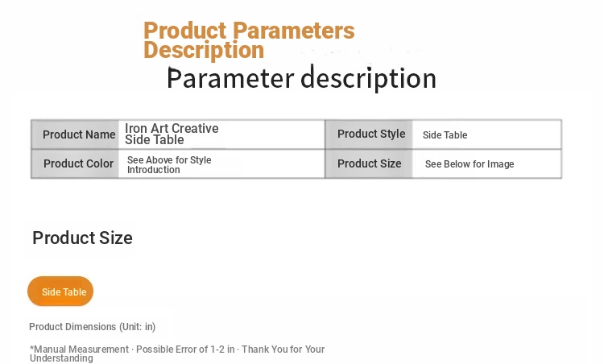This screenshot has width=604, height=364.
Task: Click the Possible Error of 1-2 in phrase
Action: pyautogui.click(x=185, y=350)
